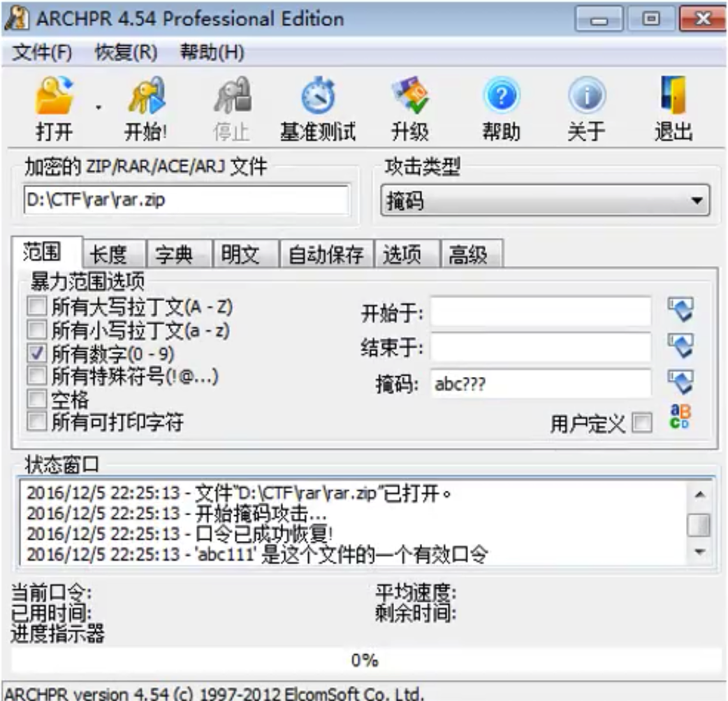Enable 所有特殊符号(!@...) checkbox
Screen dimensions: 728x701
[36, 376]
